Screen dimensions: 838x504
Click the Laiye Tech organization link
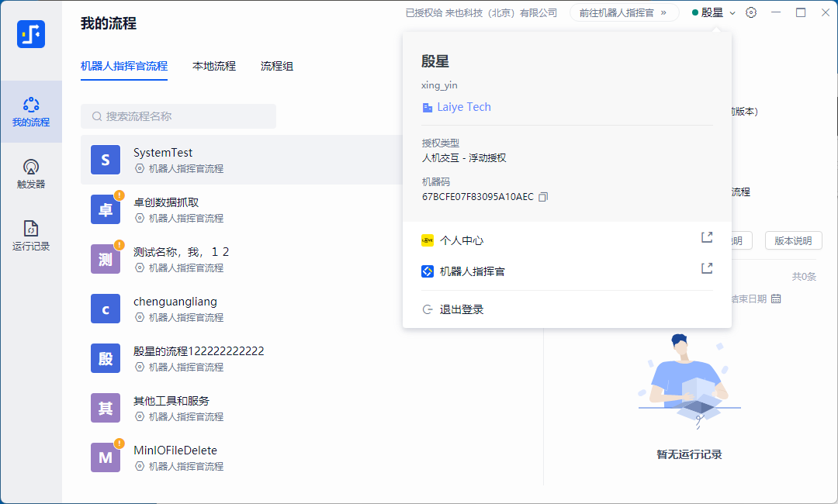pos(463,107)
